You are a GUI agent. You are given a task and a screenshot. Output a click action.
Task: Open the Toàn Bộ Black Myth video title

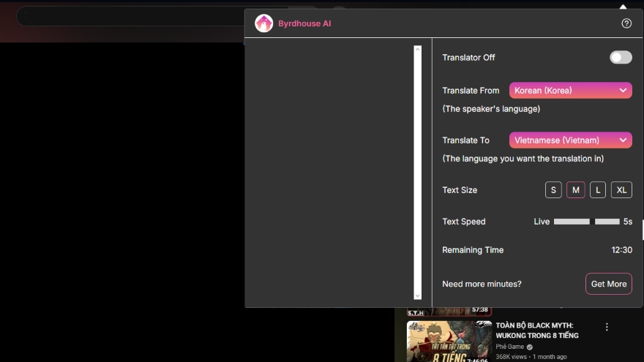point(536,331)
